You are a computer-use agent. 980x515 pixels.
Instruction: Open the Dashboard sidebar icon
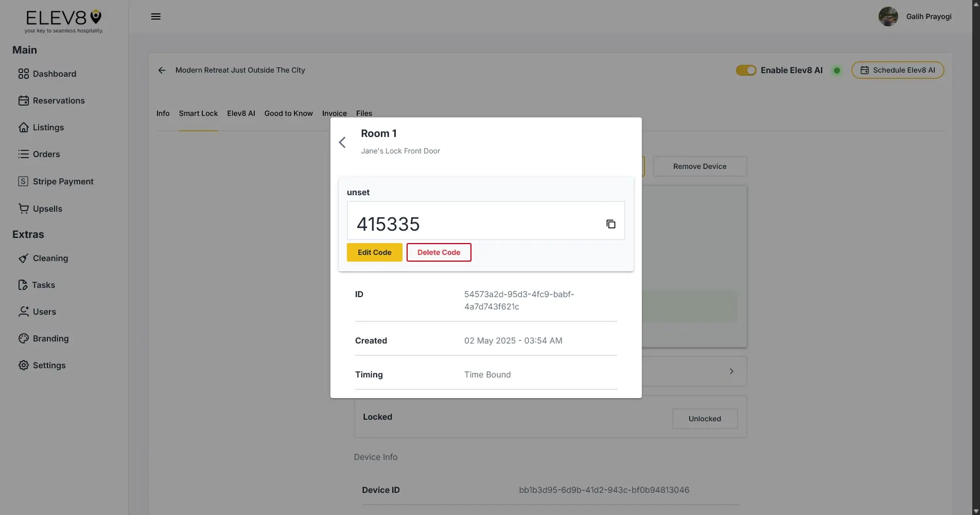coord(23,74)
